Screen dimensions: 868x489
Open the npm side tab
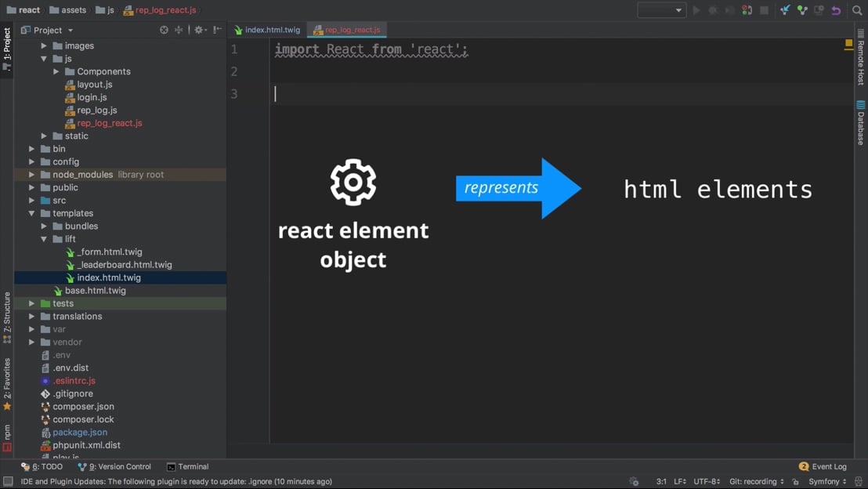click(x=6, y=437)
